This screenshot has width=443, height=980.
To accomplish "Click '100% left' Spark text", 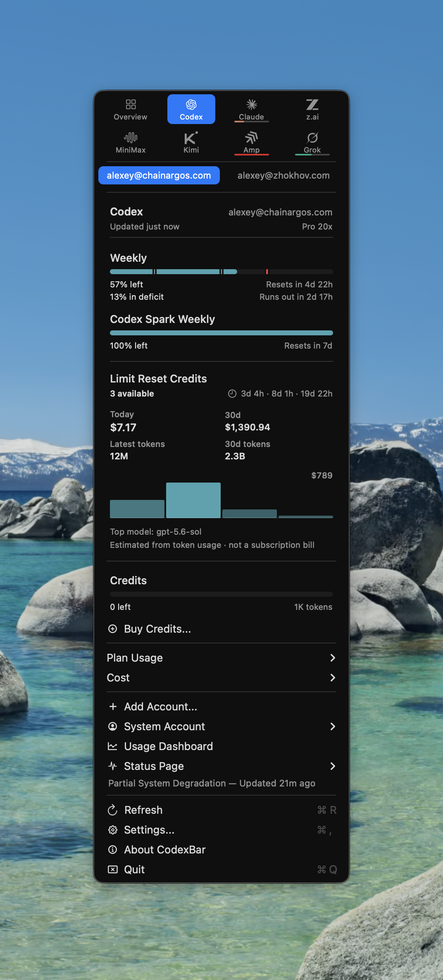I will 129,346.
